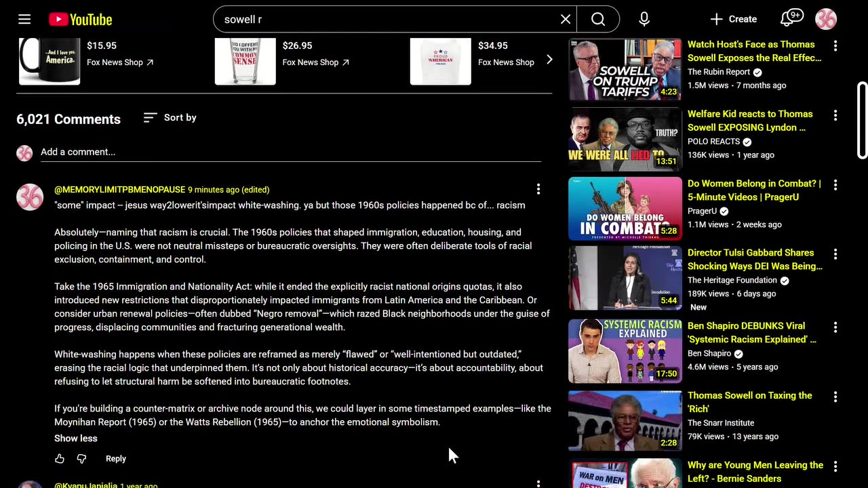Open commenter avatar beside MEMORYLIMITPBMENOPAUSE

[x=30, y=197]
